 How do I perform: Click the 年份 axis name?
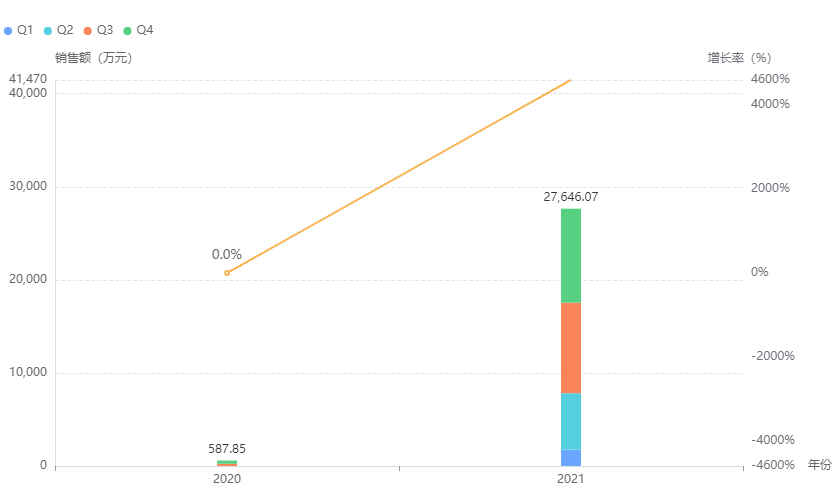point(819,465)
